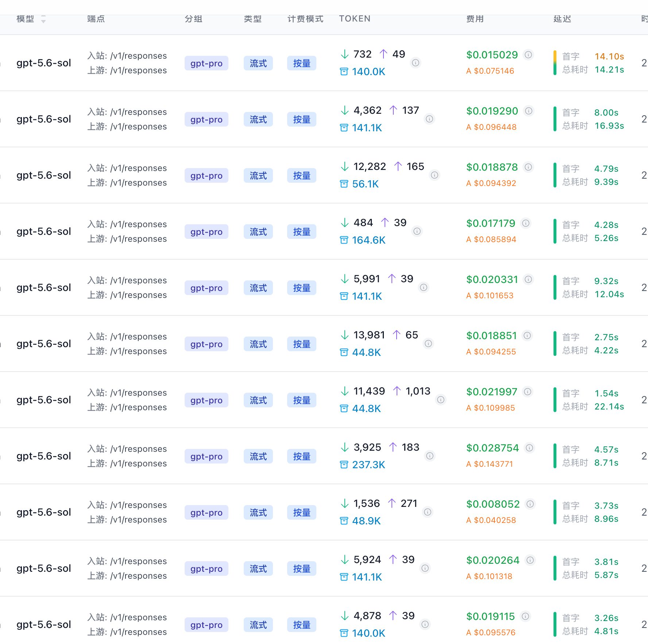
Task: Show cost details icon next to $0.019290
Action: (x=529, y=111)
